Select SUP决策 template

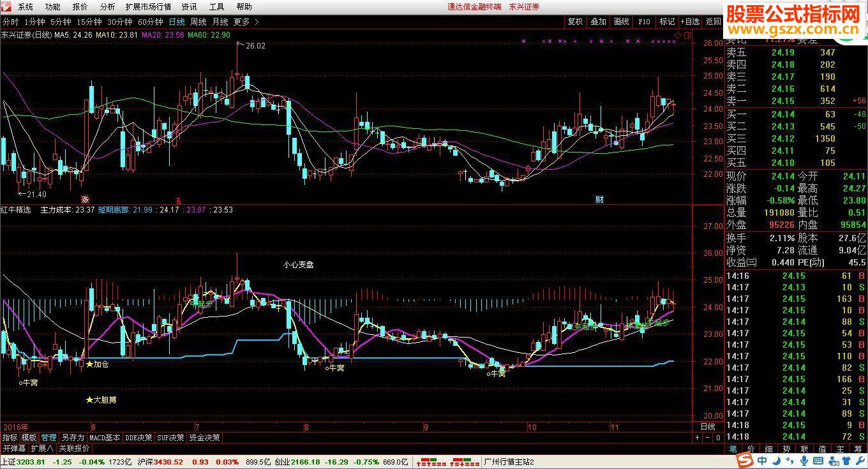point(171,438)
